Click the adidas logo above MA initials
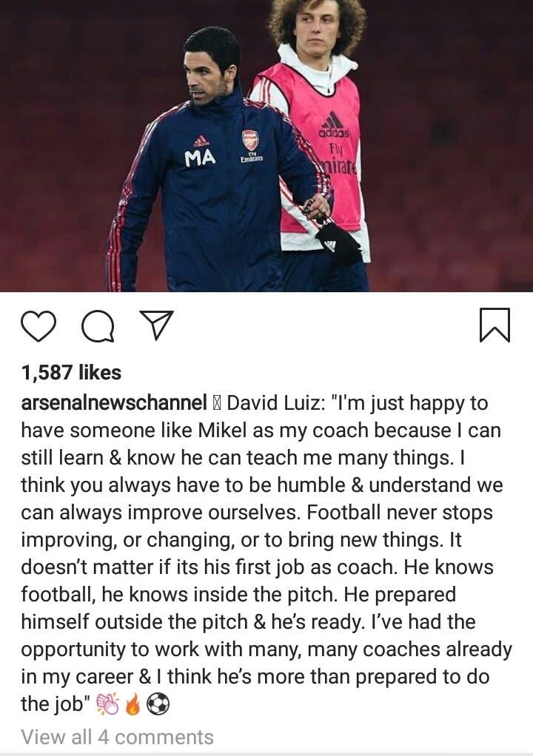533x756 pixels. pyautogui.click(x=201, y=141)
